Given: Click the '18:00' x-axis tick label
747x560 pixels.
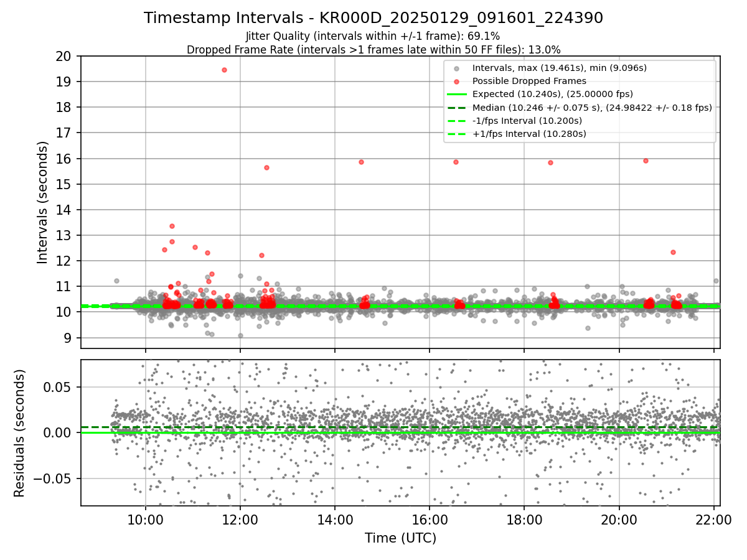Looking at the screenshot, I should click(x=524, y=520).
